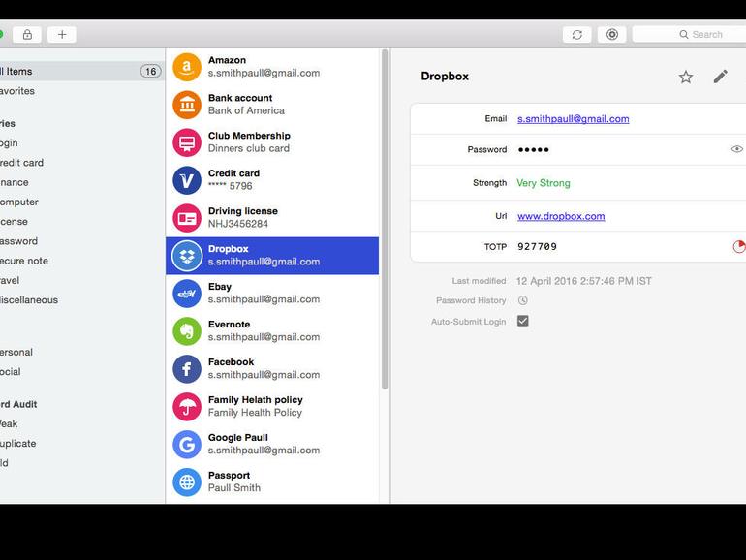Reveal the Dropbox password with eye icon

[x=736, y=149]
